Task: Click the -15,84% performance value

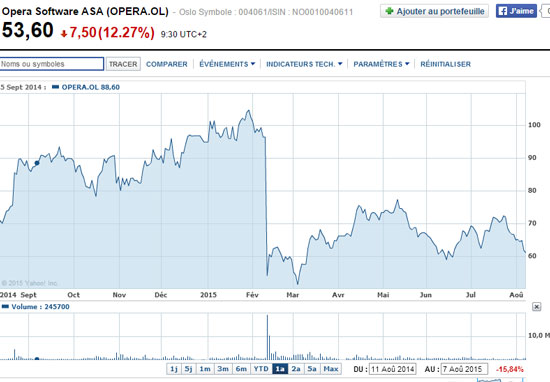Action: [510, 369]
